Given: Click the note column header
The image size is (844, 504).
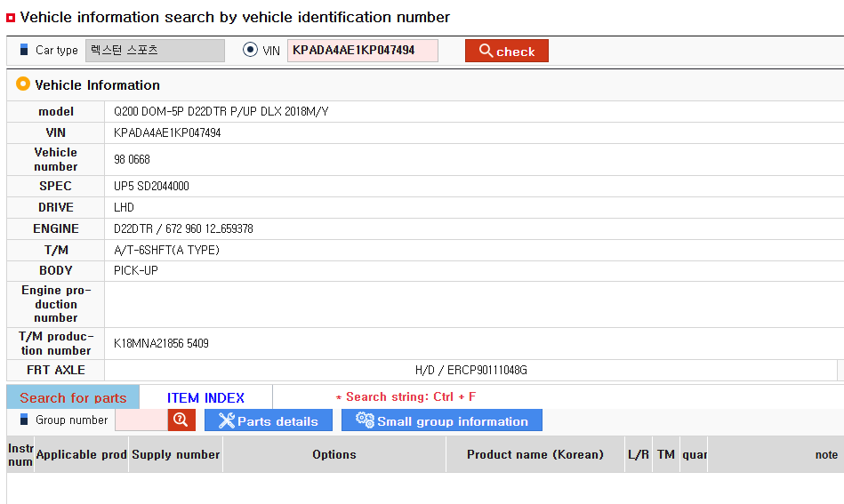Looking at the screenshot, I should pos(826,454).
